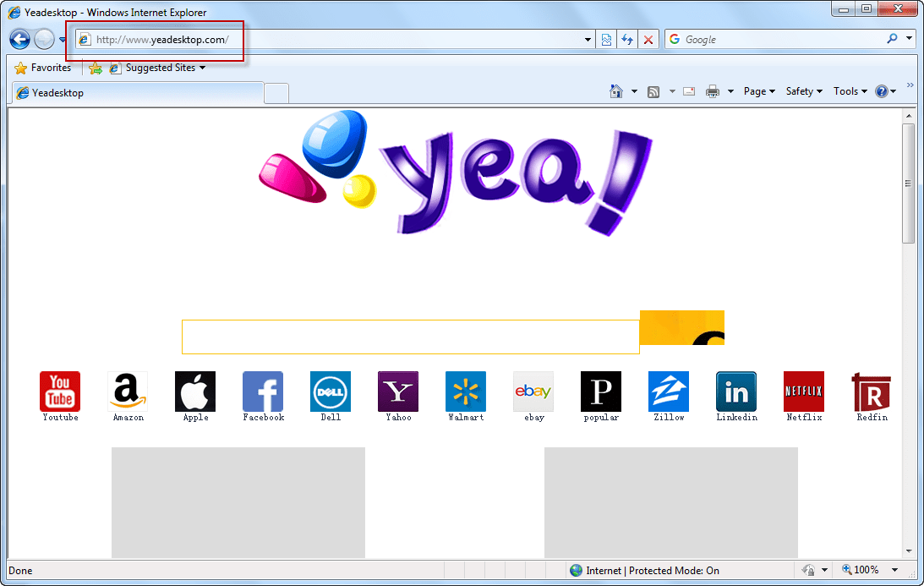Viewport: 924px width, 586px height.
Task: Open the Page menu
Action: pos(759,91)
